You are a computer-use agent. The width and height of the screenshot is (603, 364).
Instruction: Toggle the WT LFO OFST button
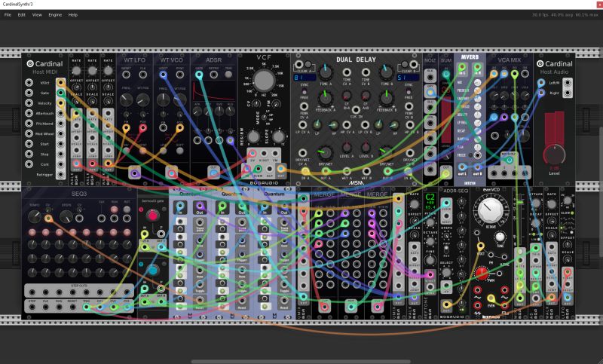pos(142,150)
